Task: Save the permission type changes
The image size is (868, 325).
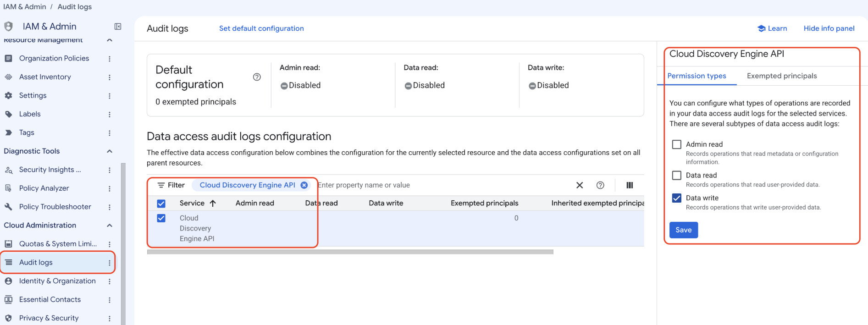Action: 683,230
